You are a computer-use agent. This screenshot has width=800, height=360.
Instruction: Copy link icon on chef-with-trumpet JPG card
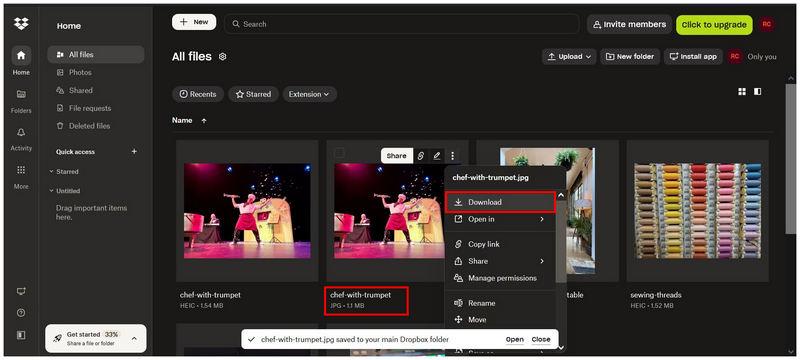[420, 156]
